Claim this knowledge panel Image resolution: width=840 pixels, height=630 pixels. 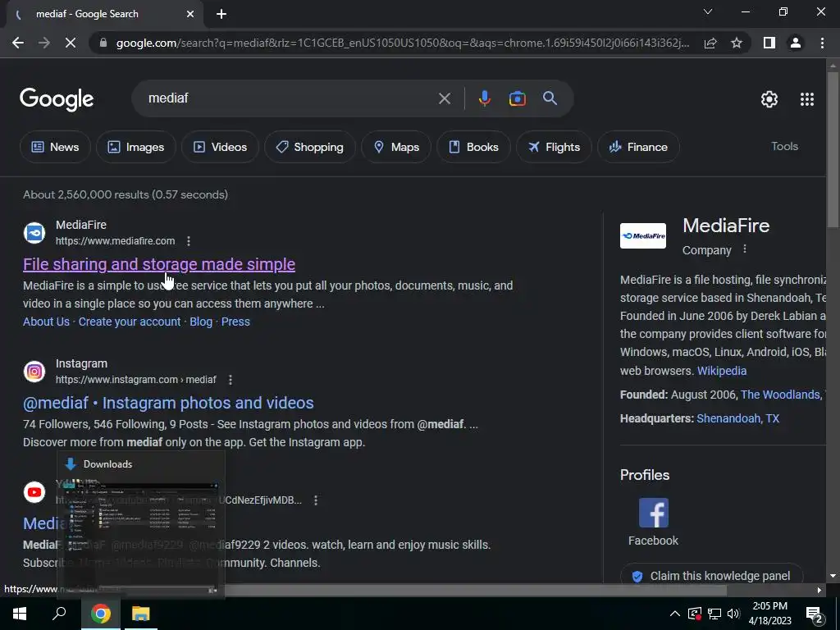(x=711, y=576)
